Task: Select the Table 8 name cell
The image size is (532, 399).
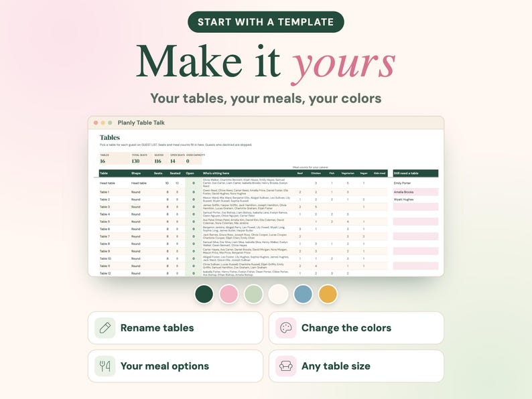Action: click(x=105, y=244)
